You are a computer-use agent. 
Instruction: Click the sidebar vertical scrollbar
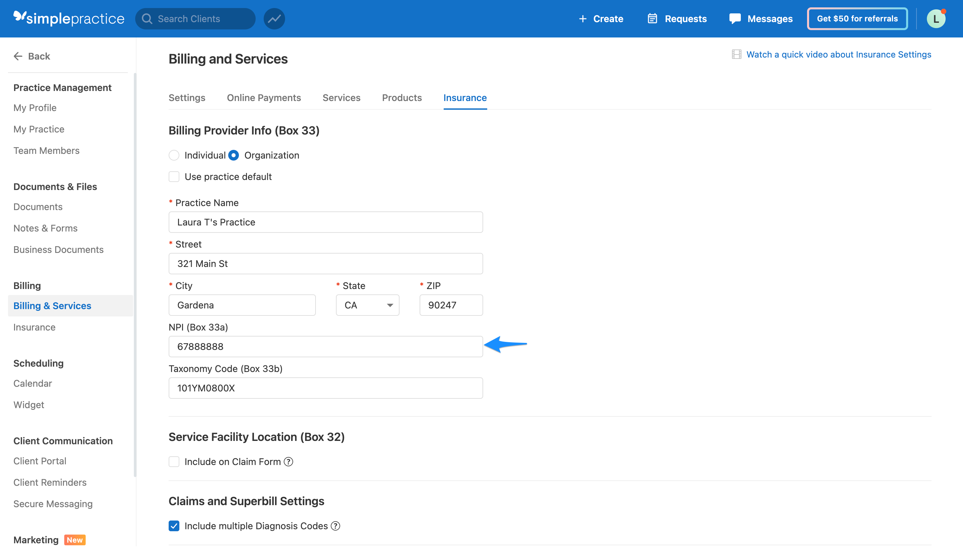pyautogui.click(x=135, y=275)
